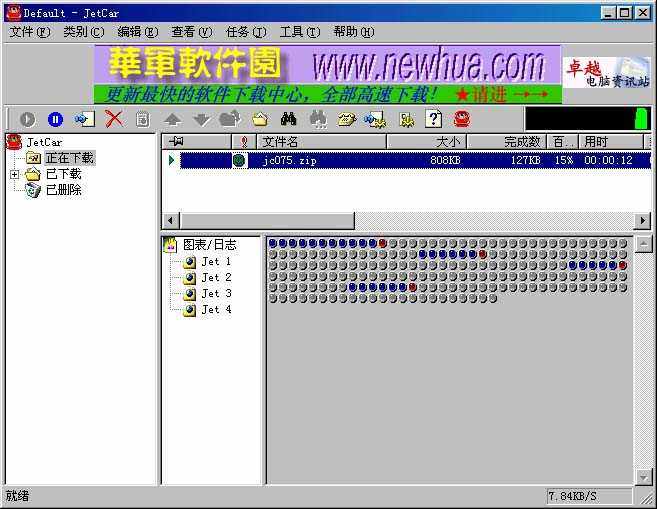Open the 工具(T) menu
657x509 pixels.
click(299, 32)
